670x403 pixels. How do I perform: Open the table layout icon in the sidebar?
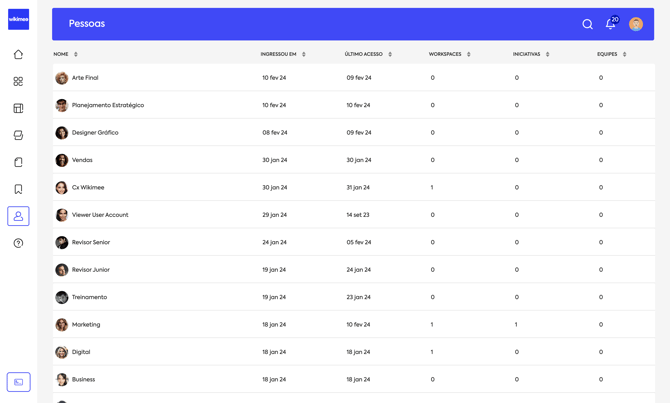pos(18,108)
